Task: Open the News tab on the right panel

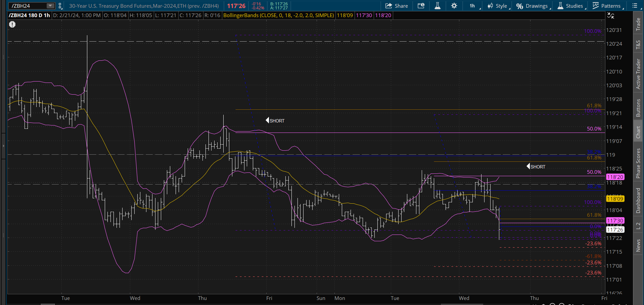Action: pyautogui.click(x=639, y=246)
